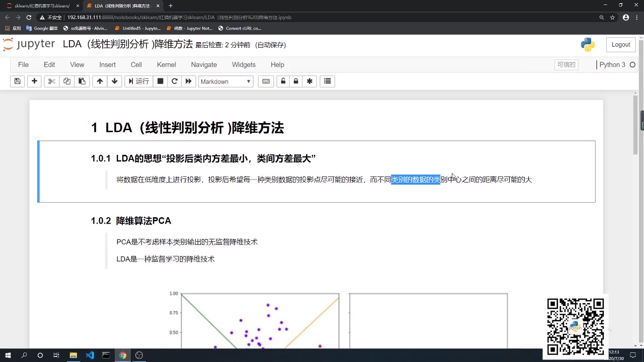Viewport: 644px width, 362px height.
Task: Open the Widgets menu
Action: tap(244, 65)
